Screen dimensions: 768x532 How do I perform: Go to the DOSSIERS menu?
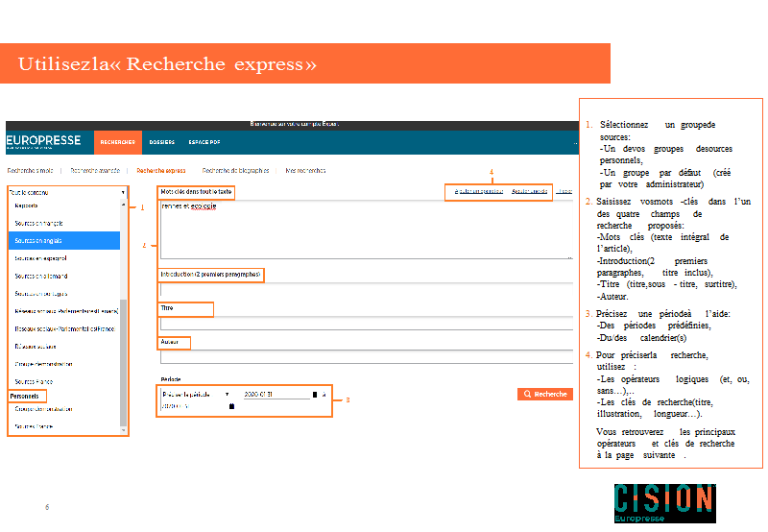(161, 142)
